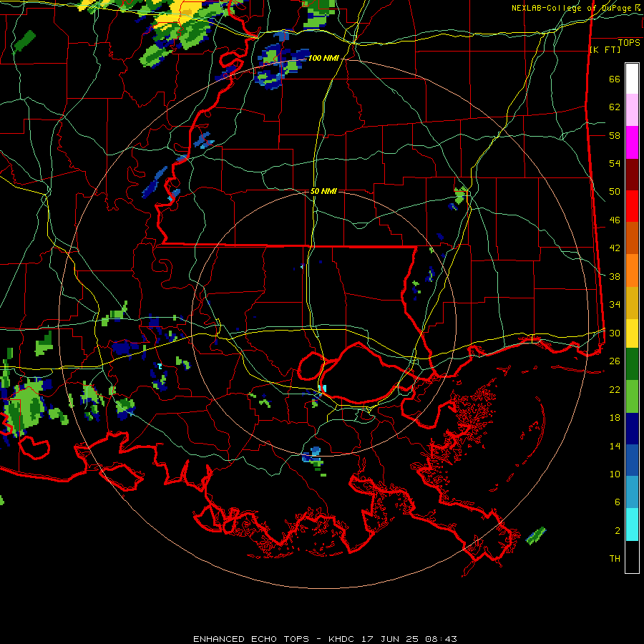Click the 'TOPS' legend heading

point(629,43)
